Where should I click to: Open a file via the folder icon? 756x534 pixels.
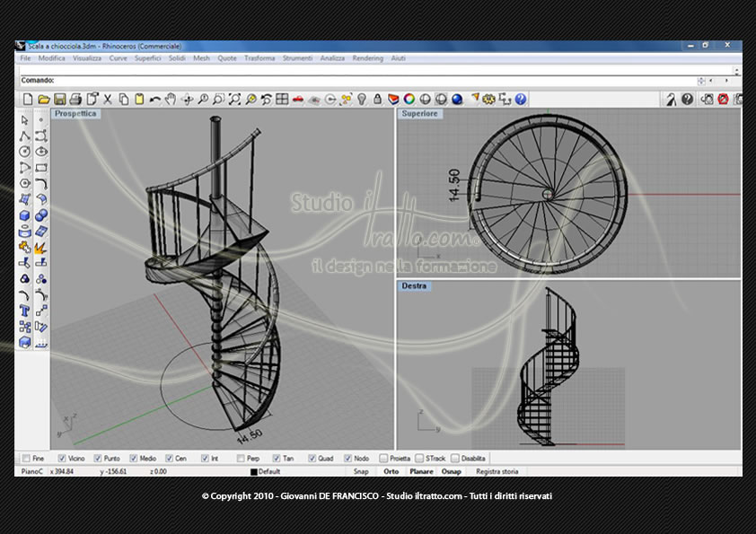point(44,100)
